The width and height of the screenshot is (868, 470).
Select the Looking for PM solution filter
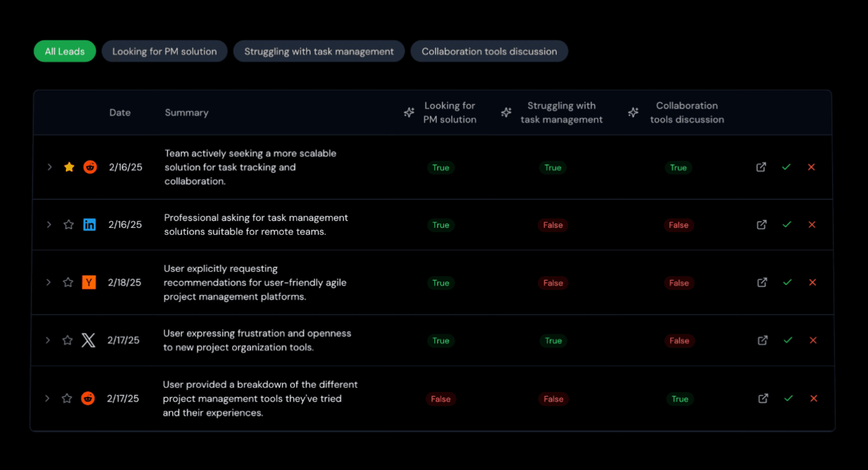coord(164,51)
